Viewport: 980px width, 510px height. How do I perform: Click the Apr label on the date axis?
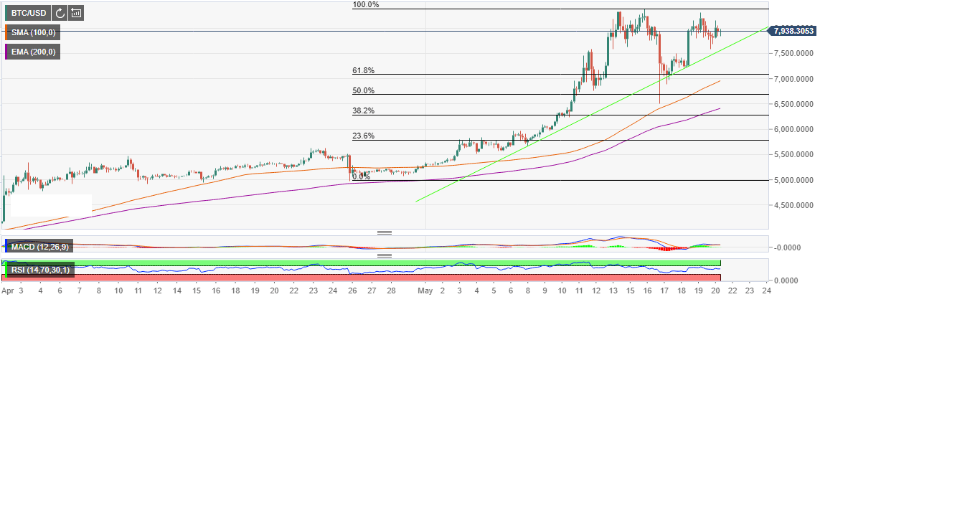click(x=8, y=291)
